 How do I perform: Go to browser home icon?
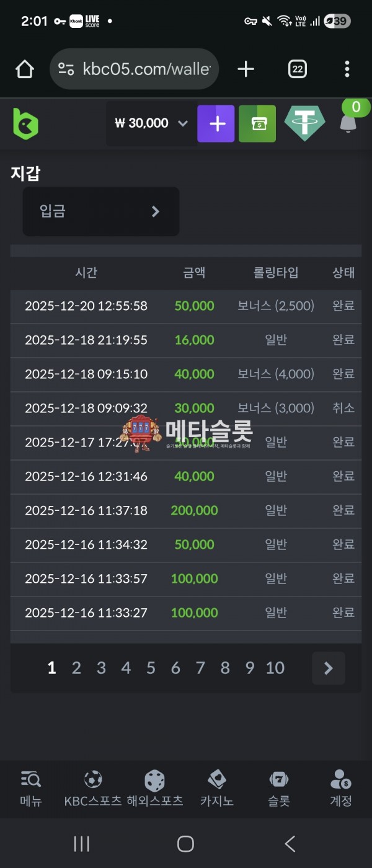pyautogui.click(x=25, y=69)
